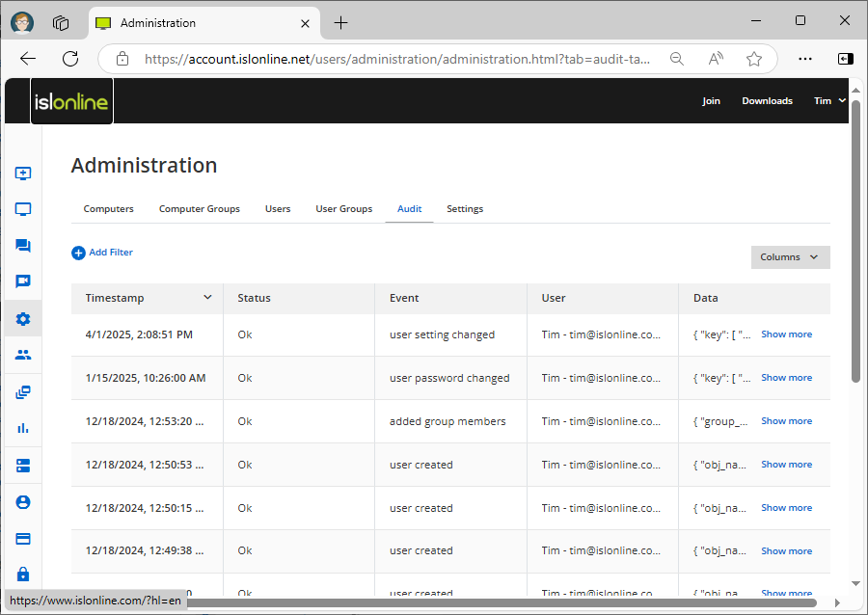The height and width of the screenshot is (615, 868).
Task: Open the chat bubbles sidebar icon
Action: point(23,246)
